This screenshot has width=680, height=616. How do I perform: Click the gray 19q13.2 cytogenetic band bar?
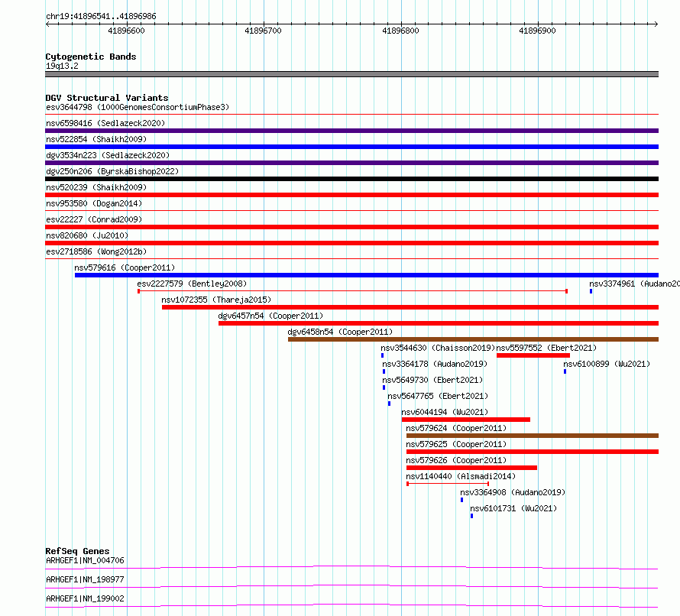351,74
